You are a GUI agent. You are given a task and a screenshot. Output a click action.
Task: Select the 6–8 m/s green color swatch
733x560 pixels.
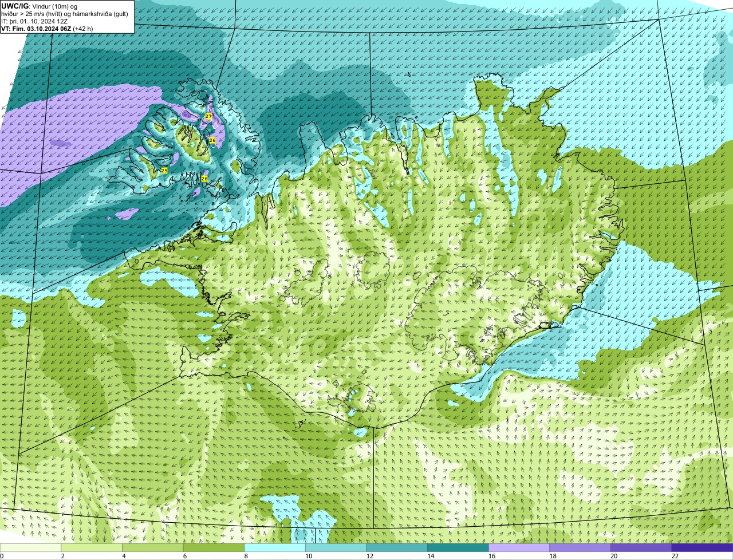coord(214,547)
